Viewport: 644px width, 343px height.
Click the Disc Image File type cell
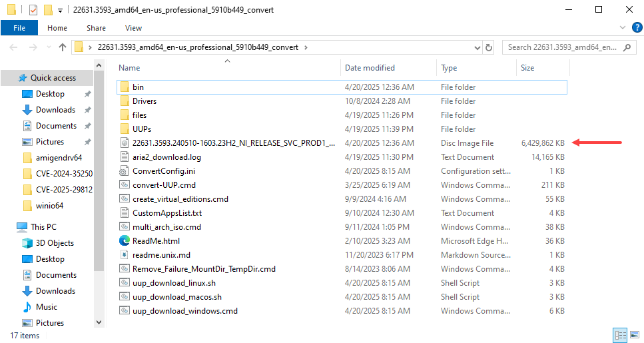pos(468,143)
